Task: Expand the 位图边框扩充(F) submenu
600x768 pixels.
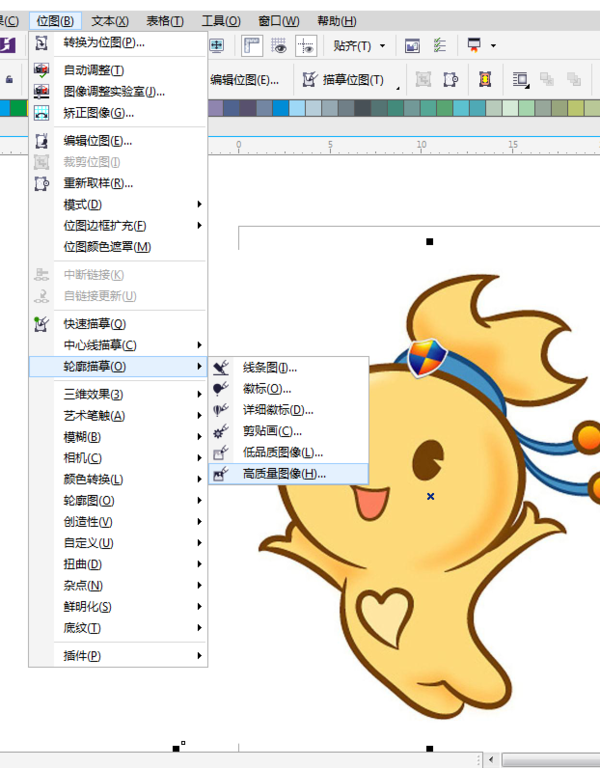Action: (118, 226)
